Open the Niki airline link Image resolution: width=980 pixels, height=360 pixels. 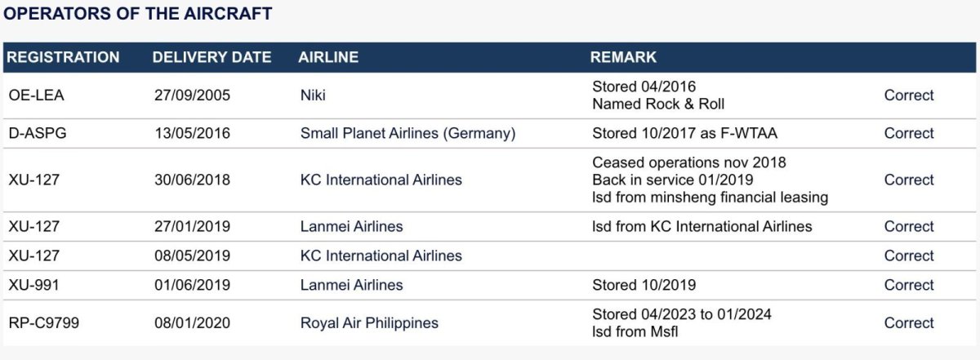[313, 96]
